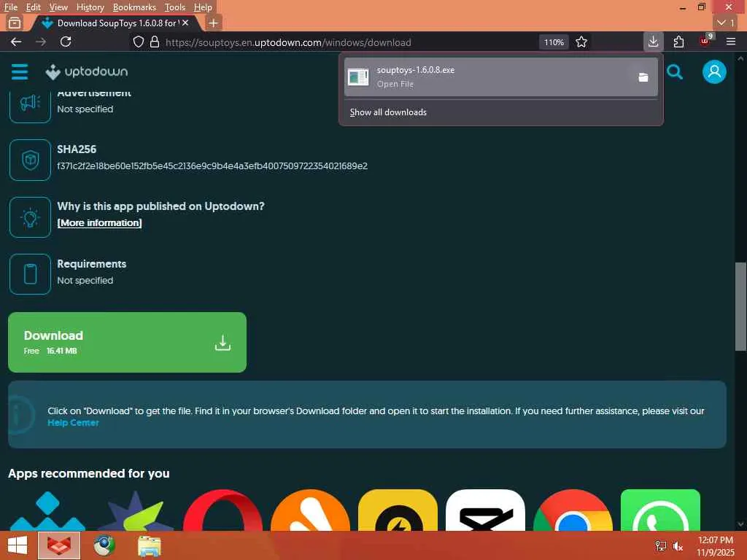The width and height of the screenshot is (747, 560).
Task: Click the Firefox downloads toolbar icon
Action: [x=653, y=42]
